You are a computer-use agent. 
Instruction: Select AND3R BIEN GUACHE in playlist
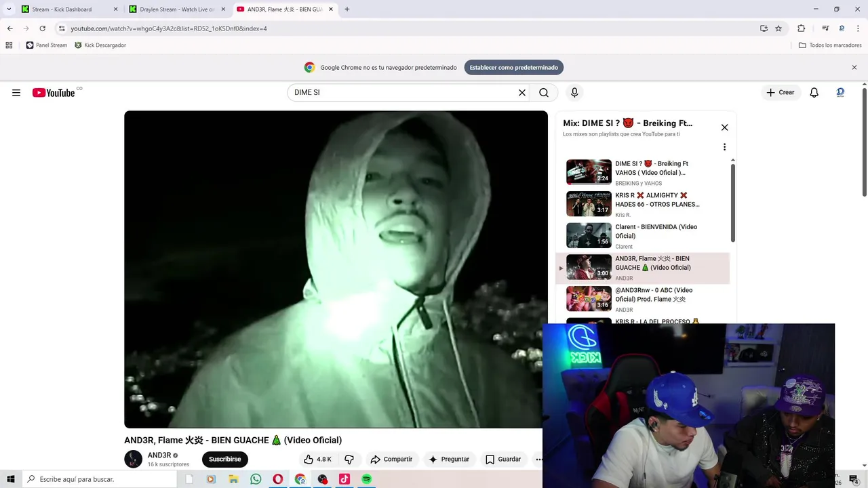point(643,268)
